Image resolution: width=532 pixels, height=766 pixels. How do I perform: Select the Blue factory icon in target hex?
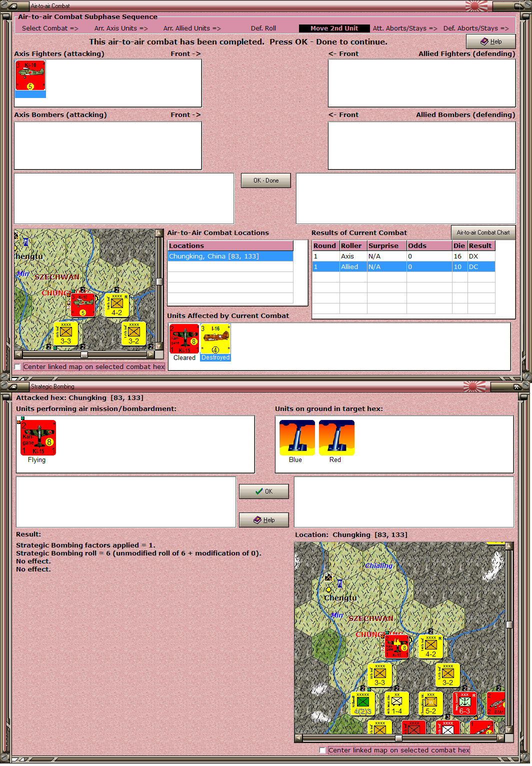[x=297, y=437]
